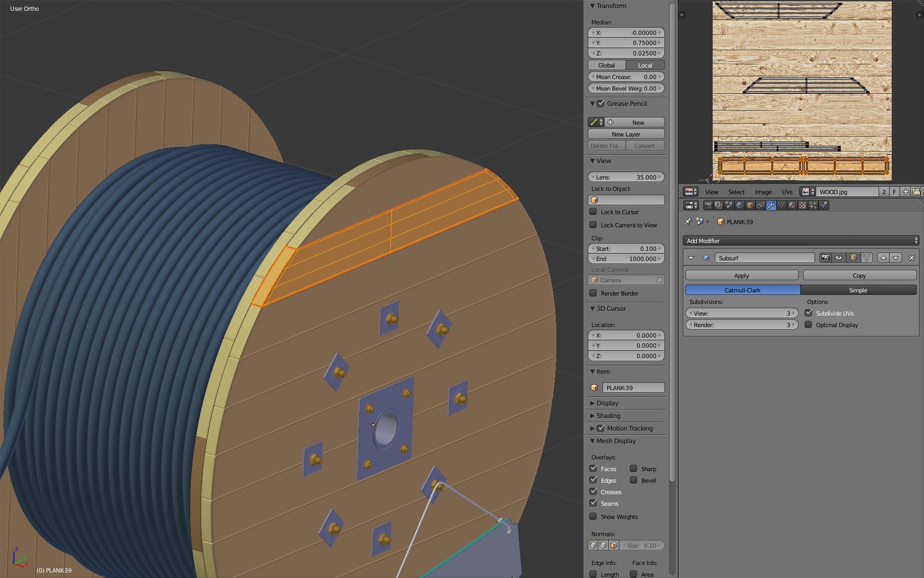This screenshot has height=578, width=924.
Task: Show vertex normals as lines
Action: [593, 545]
